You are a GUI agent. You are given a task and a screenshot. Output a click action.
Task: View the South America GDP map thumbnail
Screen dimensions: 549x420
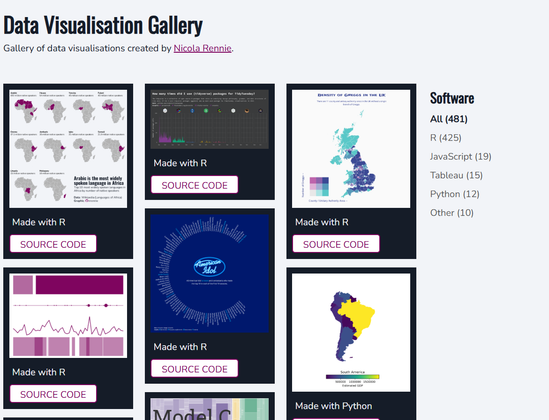351,332
